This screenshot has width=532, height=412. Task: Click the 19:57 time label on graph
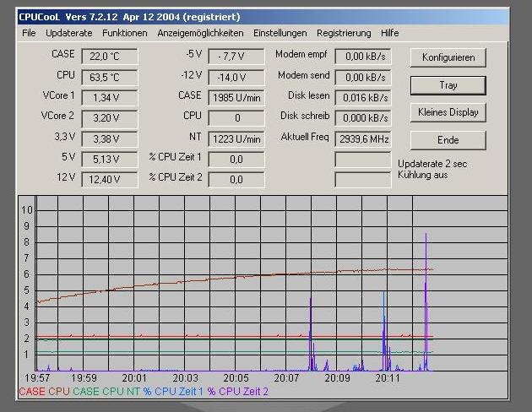tap(37, 377)
